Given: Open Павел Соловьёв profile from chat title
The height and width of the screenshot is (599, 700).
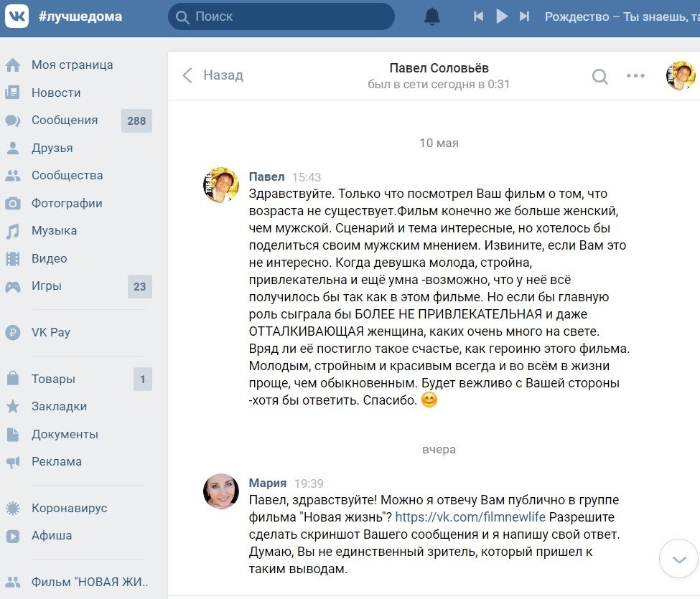Looking at the screenshot, I should coord(439,68).
